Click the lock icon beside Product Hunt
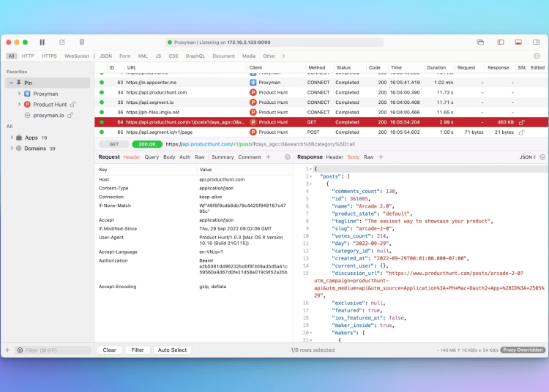This screenshot has width=549, height=392. pos(73,105)
